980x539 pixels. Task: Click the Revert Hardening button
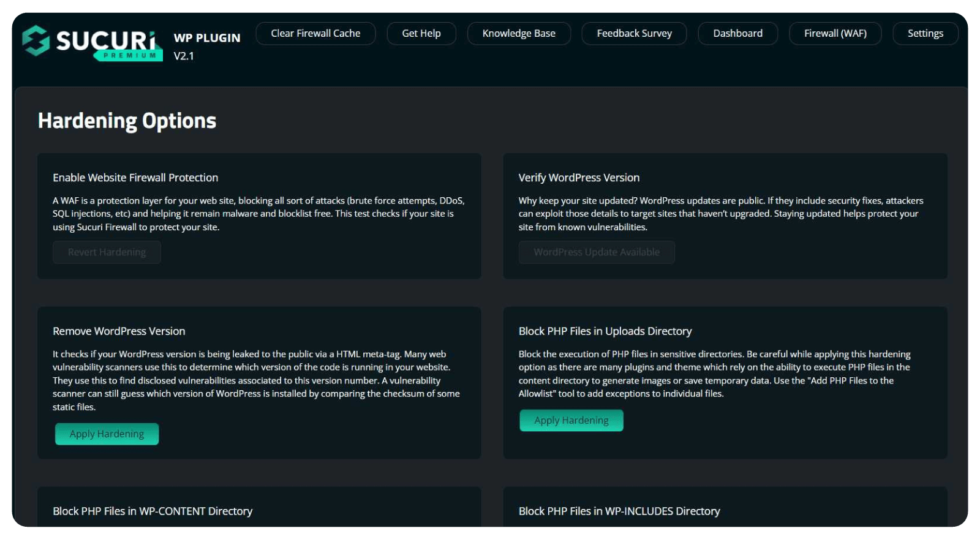click(107, 252)
